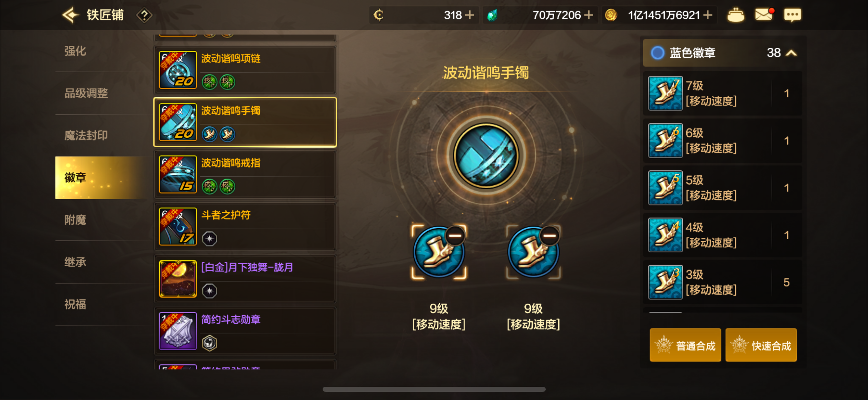Collapse the 蓝色徽章 list chevron
Image resolution: width=868 pixels, height=400 pixels.
click(x=791, y=53)
